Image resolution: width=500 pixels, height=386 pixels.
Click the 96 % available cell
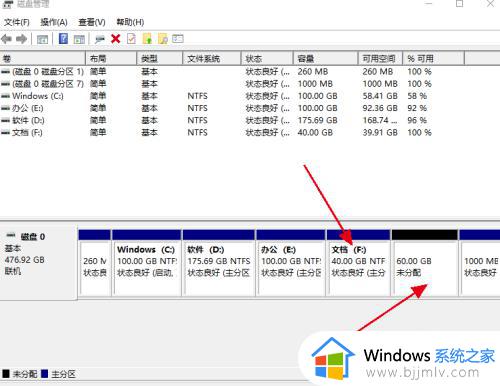pos(417,120)
